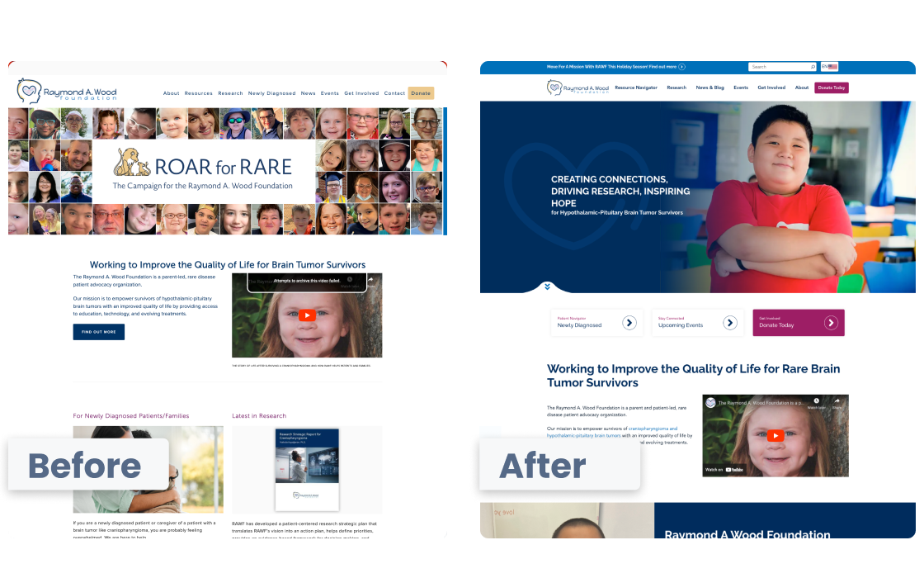
Task: Click the Watch later clock icon on After video
Action: pos(817,401)
